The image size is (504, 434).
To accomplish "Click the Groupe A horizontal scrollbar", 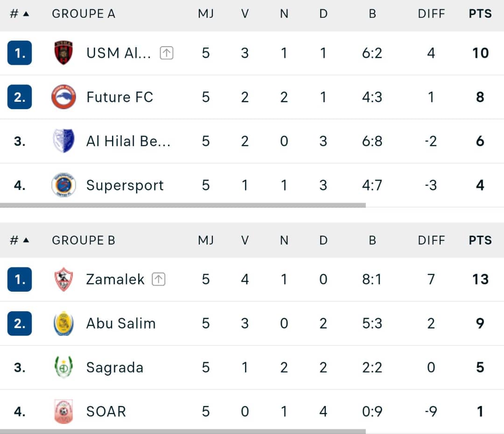I will [x=183, y=205].
